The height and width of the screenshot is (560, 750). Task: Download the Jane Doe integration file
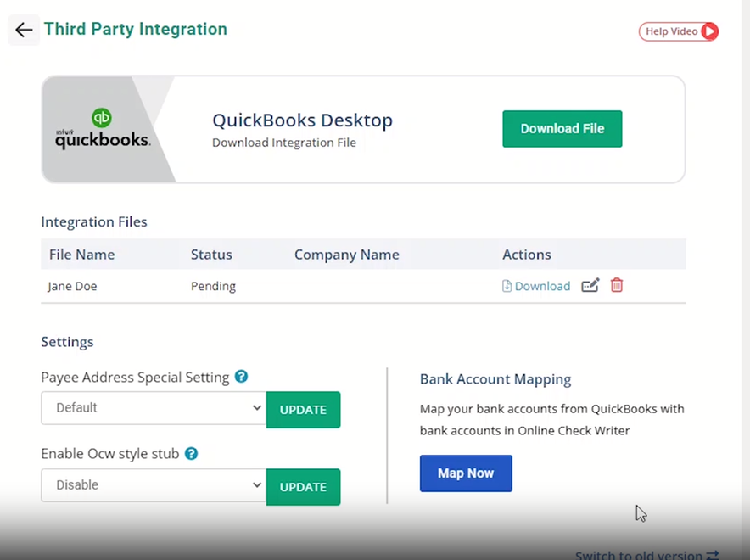pos(536,286)
